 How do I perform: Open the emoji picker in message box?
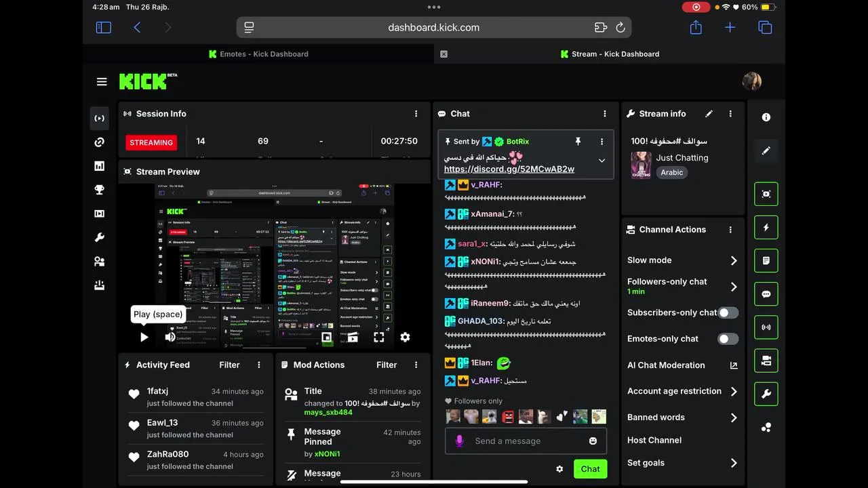coord(593,441)
